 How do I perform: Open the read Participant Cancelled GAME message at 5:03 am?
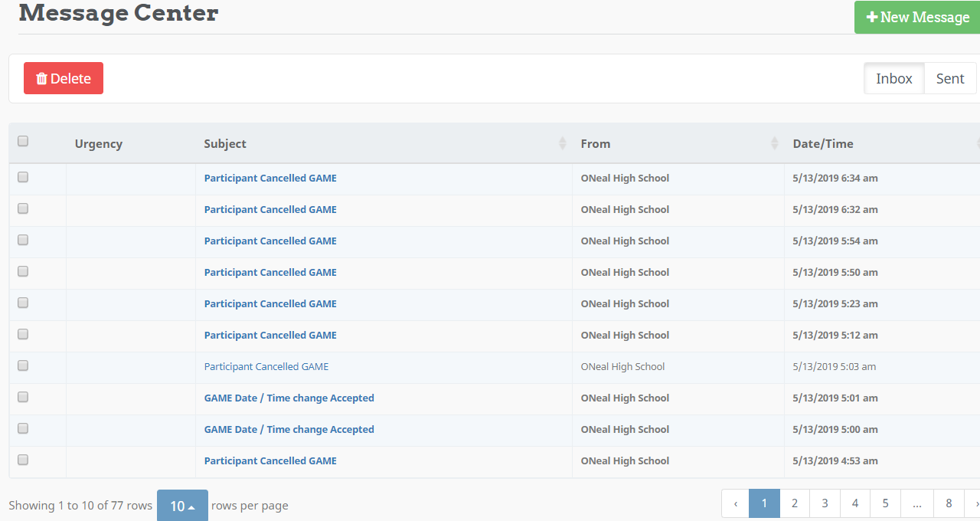click(x=266, y=366)
